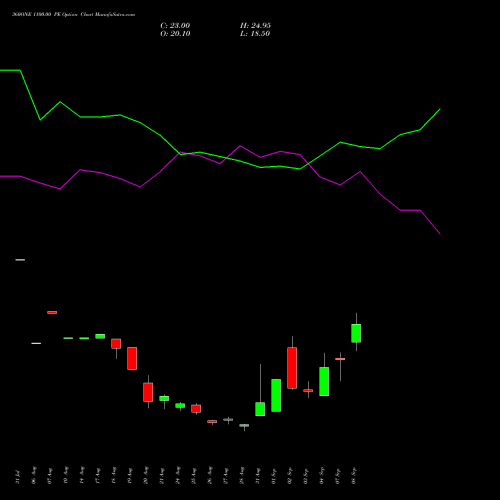500x500 pixels.
Task: Click the 21 Aug date label
Action: coord(162,476)
